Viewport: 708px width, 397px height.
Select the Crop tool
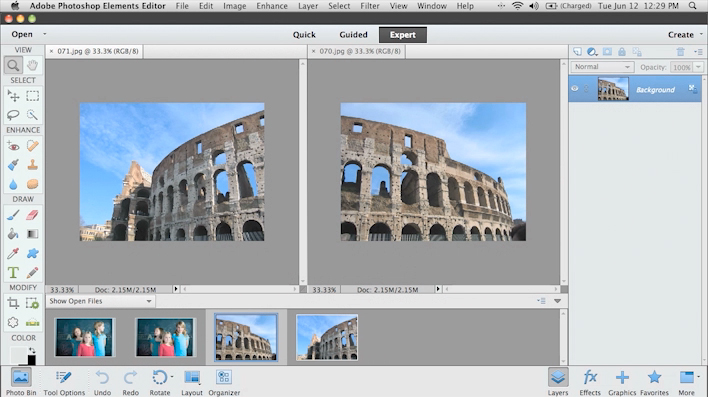point(13,303)
